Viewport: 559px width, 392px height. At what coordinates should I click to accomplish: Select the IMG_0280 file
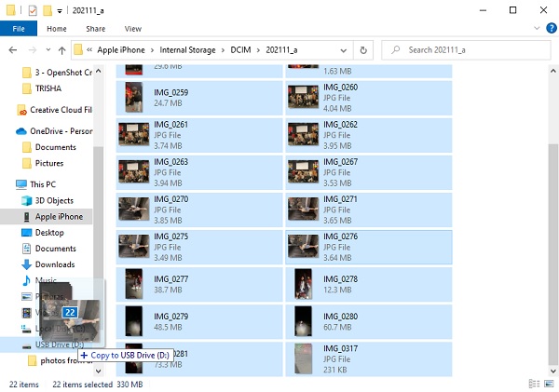[x=369, y=322]
